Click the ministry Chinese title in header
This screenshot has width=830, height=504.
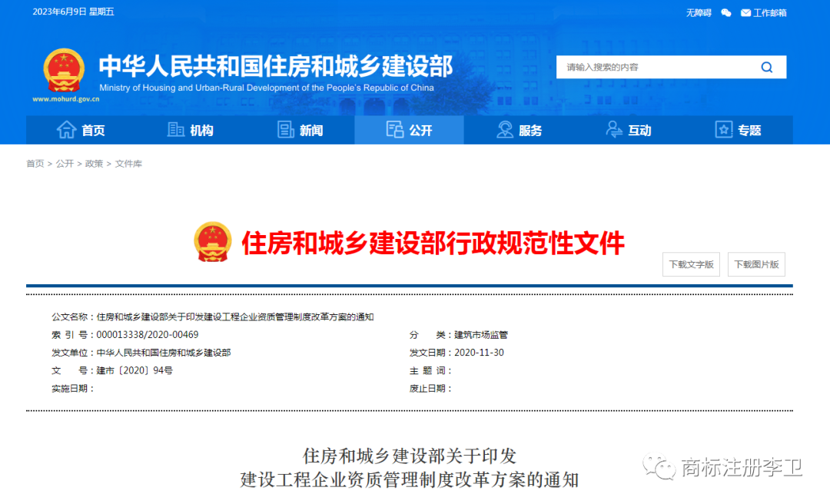coord(276,66)
